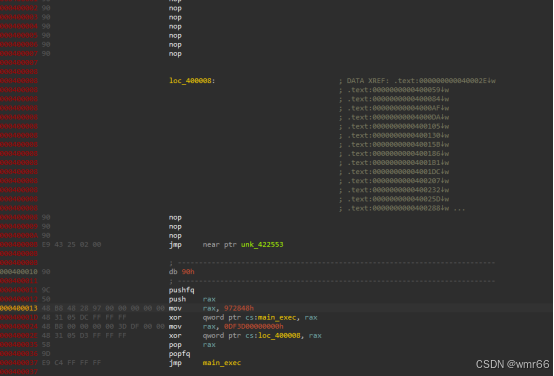Viewport: 554px width, 376px height.
Task: Select the rax operand of push
Action: click(x=209, y=299)
